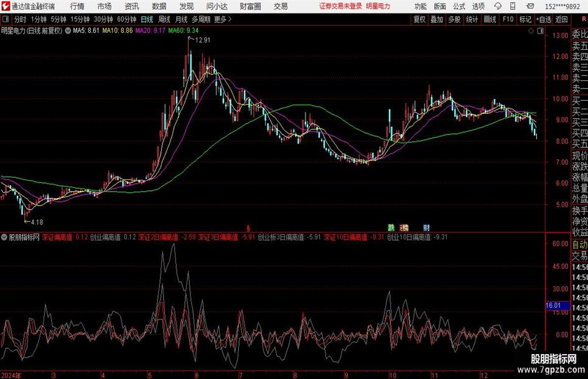Click the 自动 label in the side panel
The height and width of the screenshot is (379, 588).
click(x=580, y=245)
